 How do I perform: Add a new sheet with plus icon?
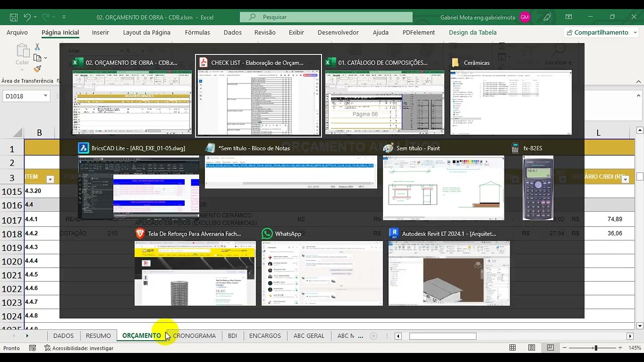coord(373,336)
